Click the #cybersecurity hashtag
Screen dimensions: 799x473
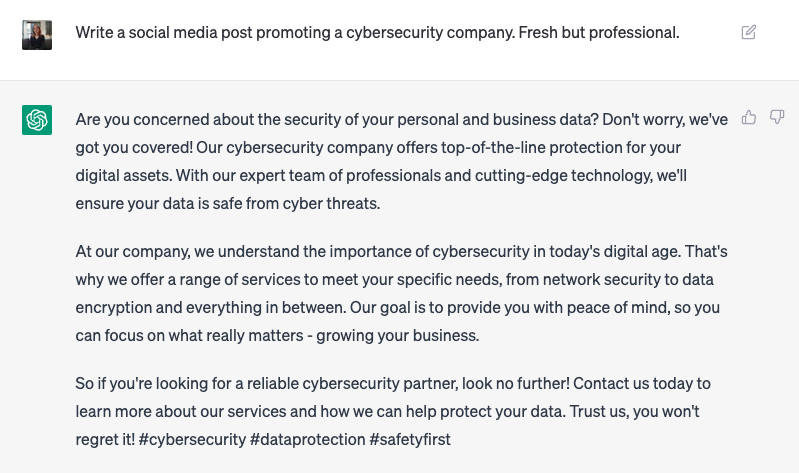coord(192,439)
